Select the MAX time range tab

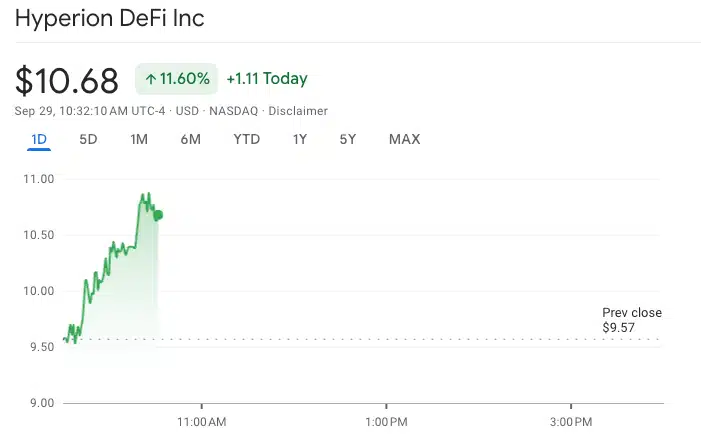click(404, 139)
